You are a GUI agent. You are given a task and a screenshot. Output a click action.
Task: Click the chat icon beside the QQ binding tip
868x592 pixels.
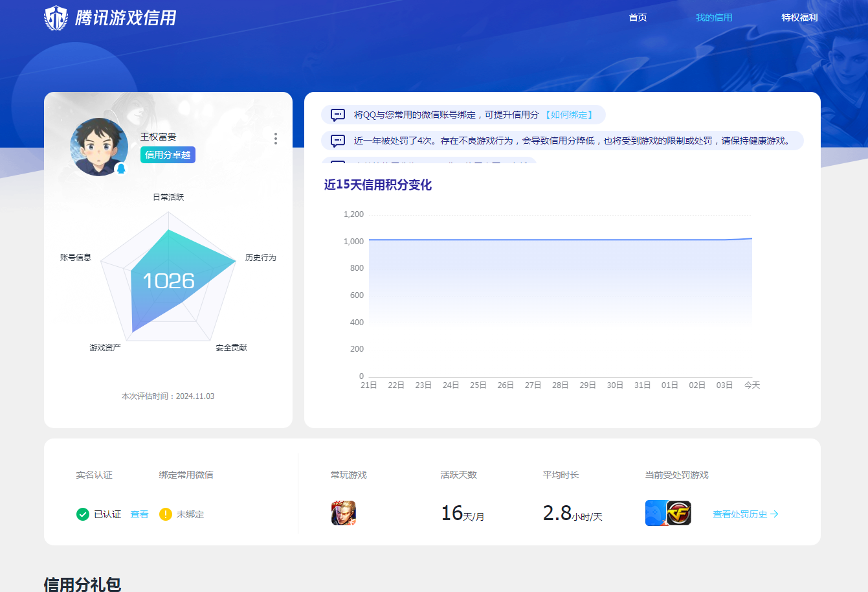pos(338,115)
